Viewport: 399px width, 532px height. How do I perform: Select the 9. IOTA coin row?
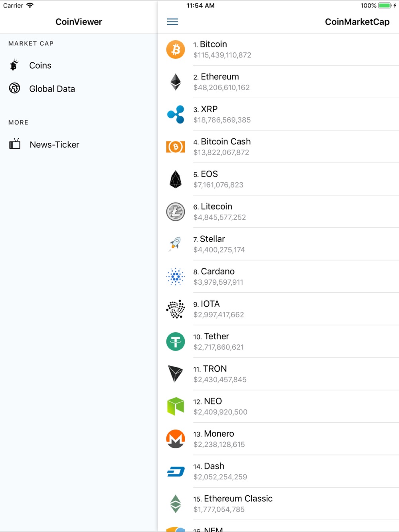(x=279, y=309)
